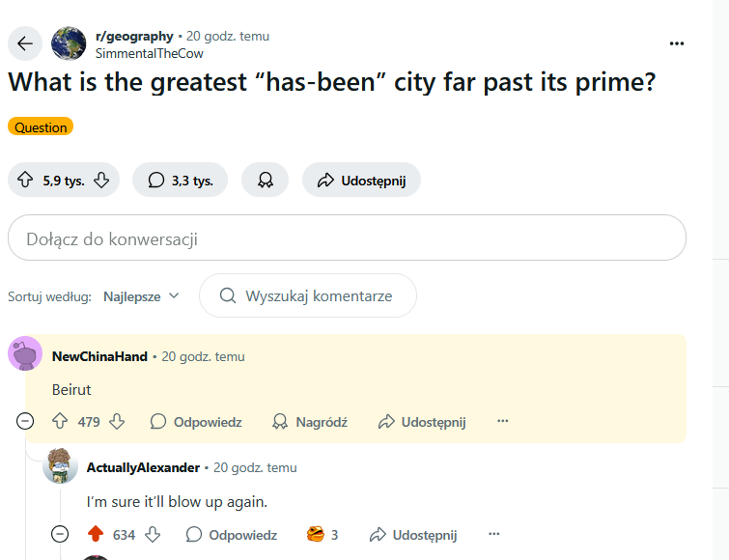The width and height of the screenshot is (729, 560).
Task: Open the r/geography subreddit link
Action: 134,37
